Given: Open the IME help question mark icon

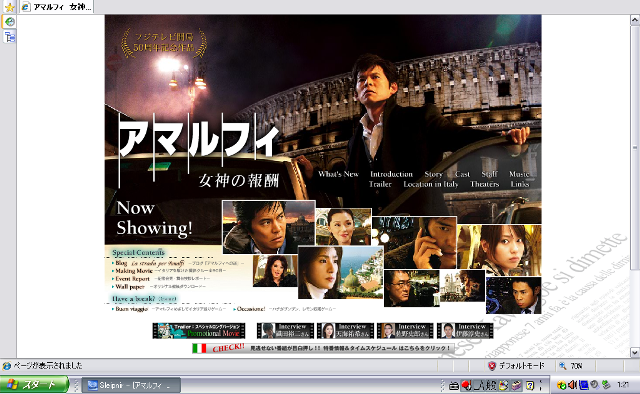Looking at the screenshot, I should pos(529,385).
